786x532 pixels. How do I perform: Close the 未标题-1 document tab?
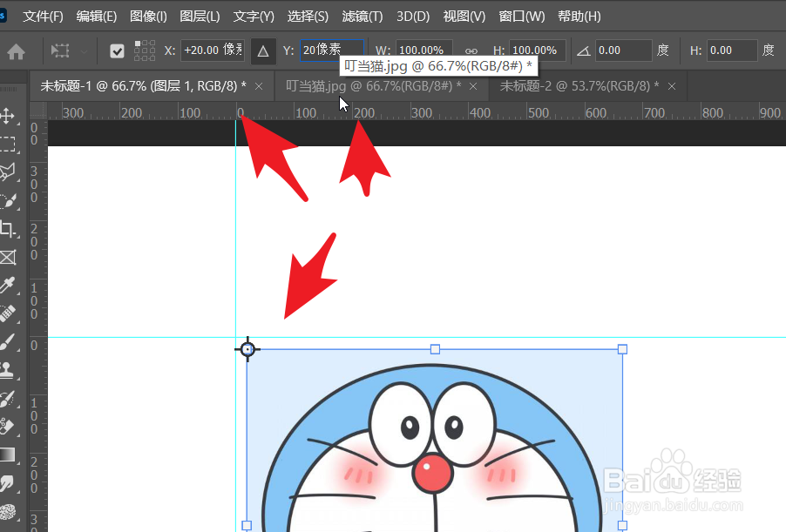(x=259, y=87)
